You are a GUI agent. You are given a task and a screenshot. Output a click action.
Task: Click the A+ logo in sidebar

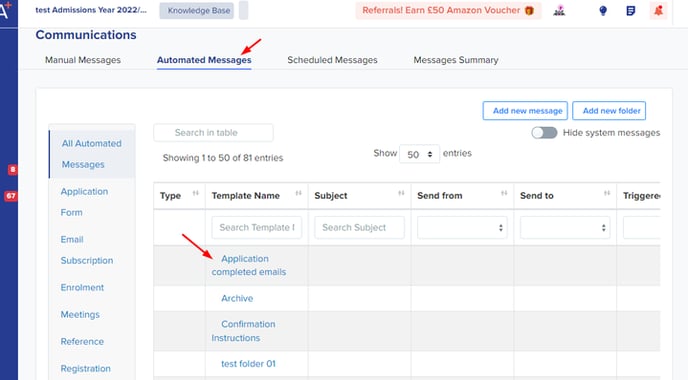coord(6,11)
